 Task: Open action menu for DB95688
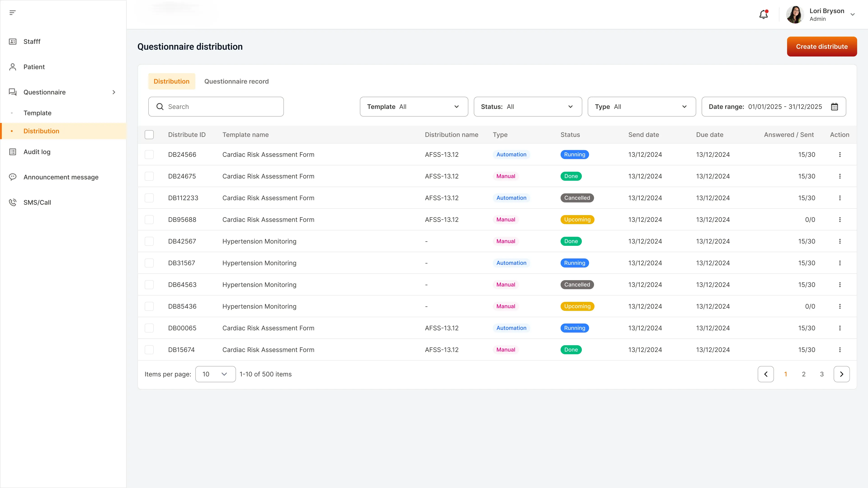(840, 220)
